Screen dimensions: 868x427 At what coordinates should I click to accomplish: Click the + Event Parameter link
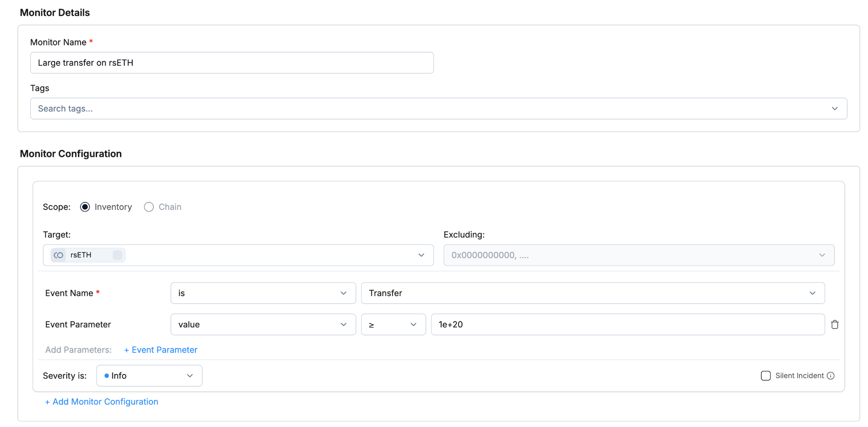[x=161, y=350]
